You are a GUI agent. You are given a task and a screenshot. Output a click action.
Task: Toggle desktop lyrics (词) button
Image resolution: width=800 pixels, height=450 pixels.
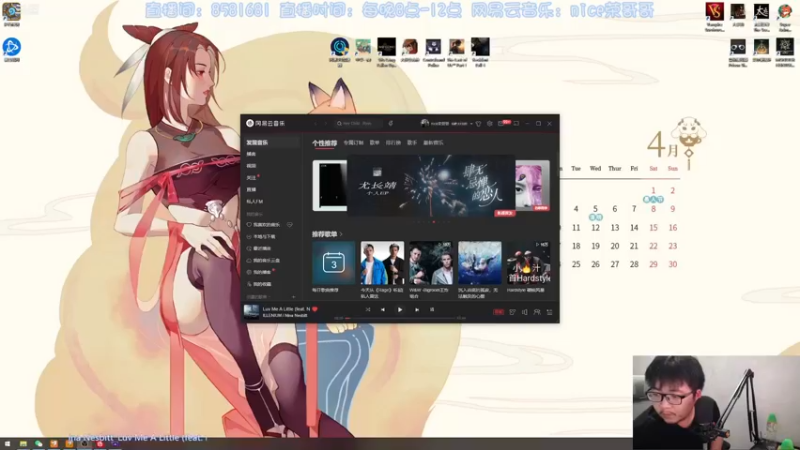pyautogui.click(x=432, y=309)
